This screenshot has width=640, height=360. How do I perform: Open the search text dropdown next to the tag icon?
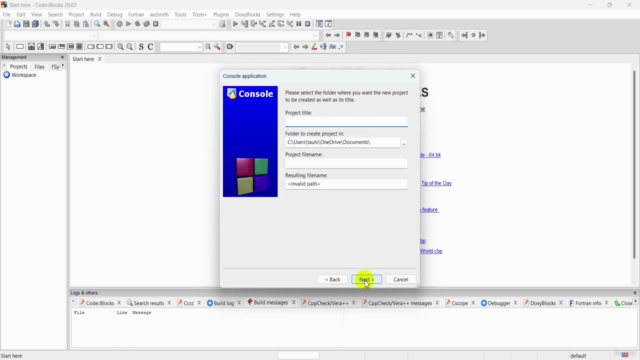(262, 47)
